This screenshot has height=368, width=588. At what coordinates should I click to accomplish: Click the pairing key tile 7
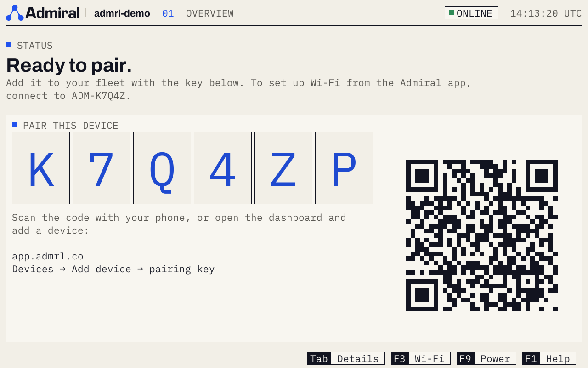tap(102, 168)
